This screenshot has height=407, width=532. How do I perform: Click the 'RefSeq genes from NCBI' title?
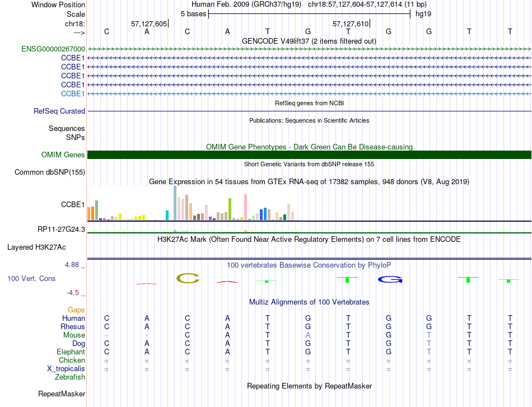click(310, 103)
